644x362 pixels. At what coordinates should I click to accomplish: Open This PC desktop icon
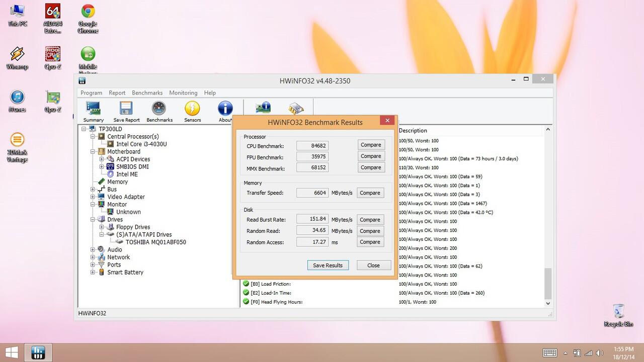(x=18, y=16)
